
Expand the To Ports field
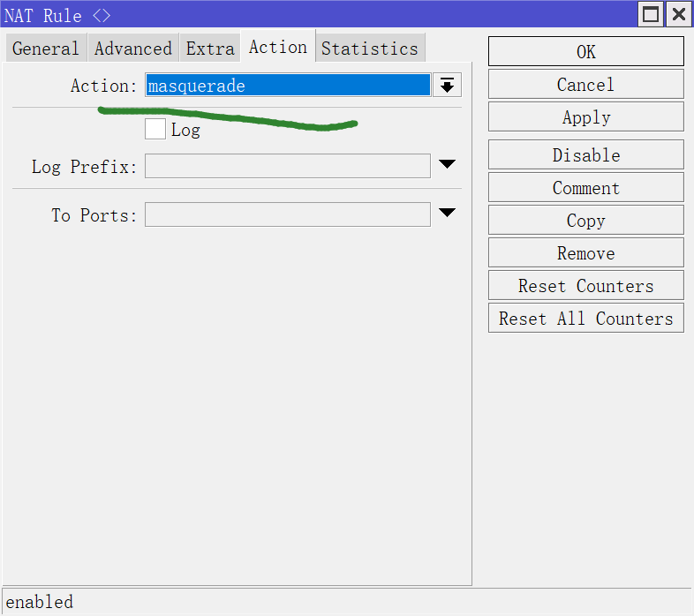point(447,214)
